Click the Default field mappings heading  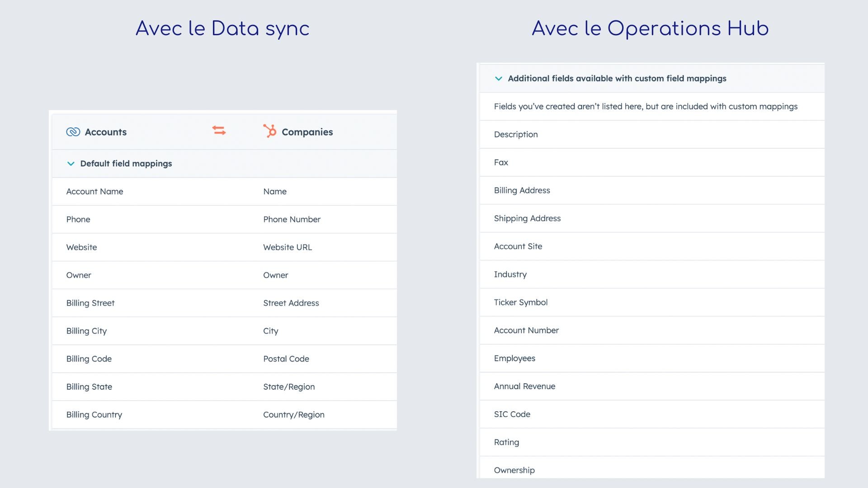coord(126,164)
